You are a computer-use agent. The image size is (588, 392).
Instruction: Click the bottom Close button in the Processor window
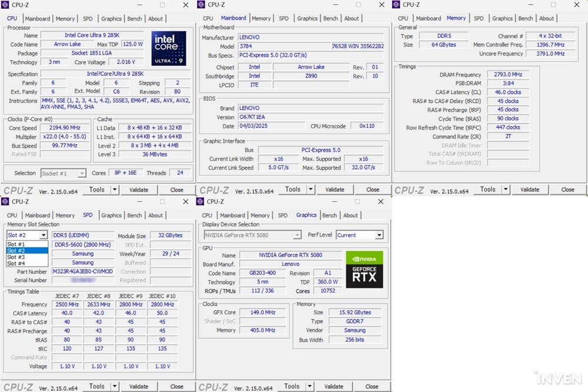click(x=176, y=190)
